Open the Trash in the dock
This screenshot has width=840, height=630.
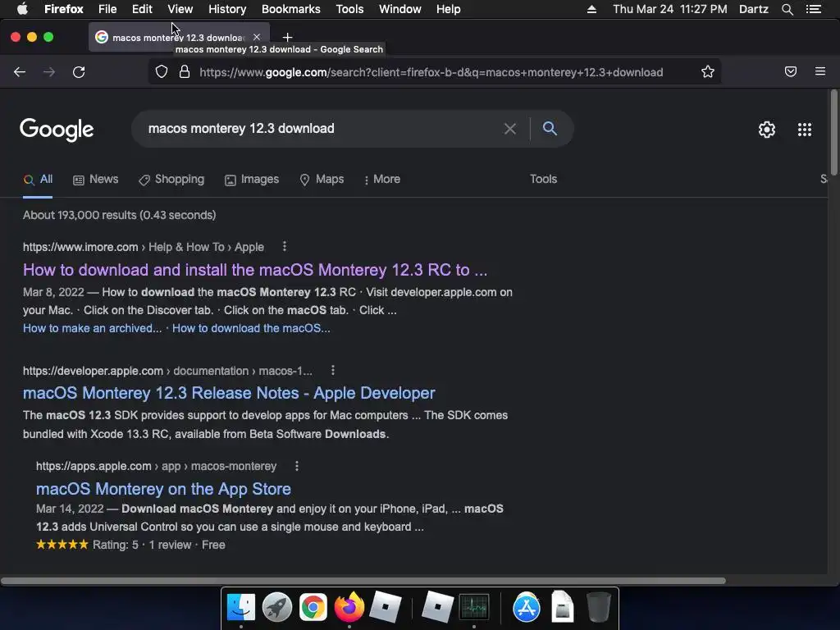[598, 607]
